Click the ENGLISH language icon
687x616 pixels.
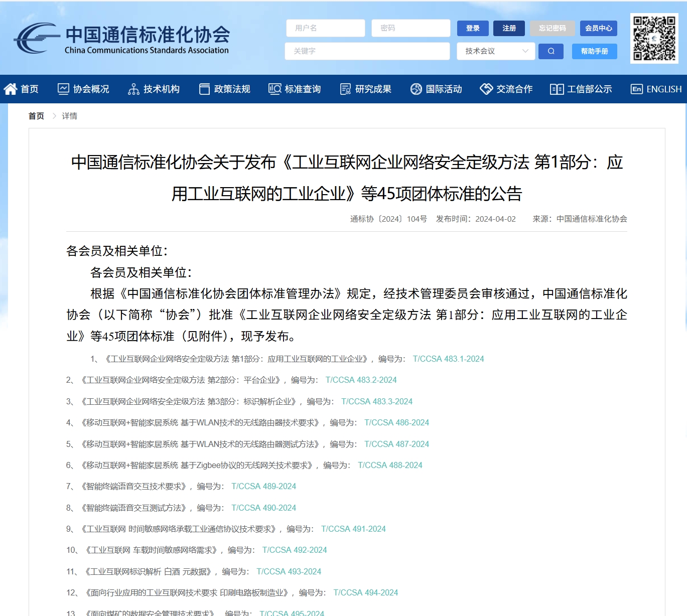tap(637, 89)
